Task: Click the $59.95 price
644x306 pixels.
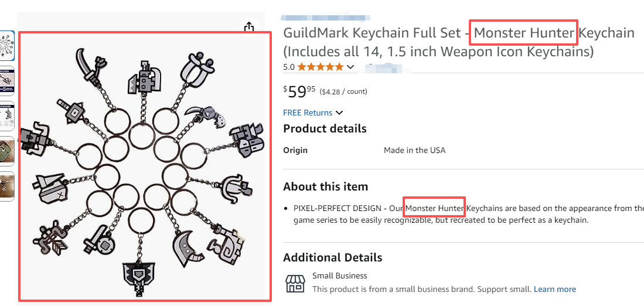Action: click(x=299, y=91)
